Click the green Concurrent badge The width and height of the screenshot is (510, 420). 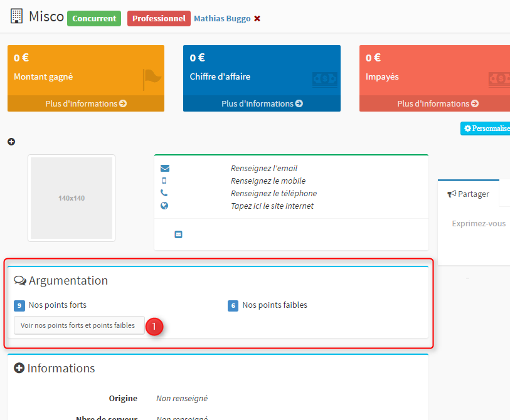tap(94, 19)
